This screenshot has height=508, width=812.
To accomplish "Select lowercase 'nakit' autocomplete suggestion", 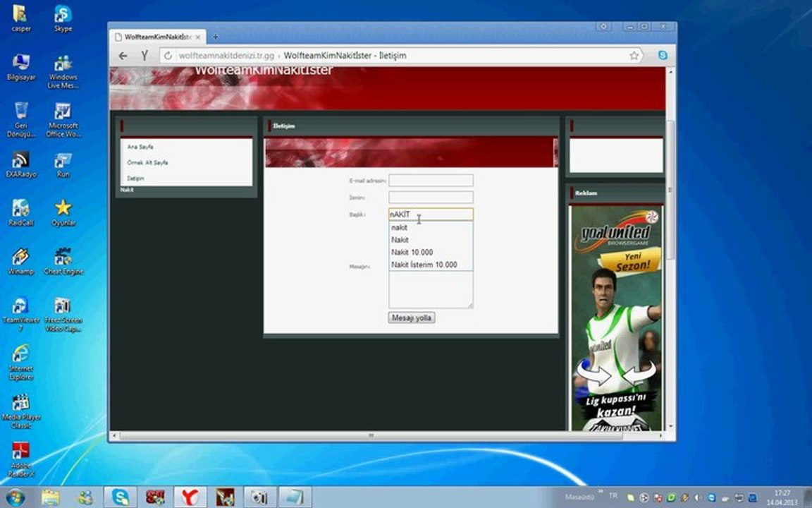I will click(x=431, y=228).
